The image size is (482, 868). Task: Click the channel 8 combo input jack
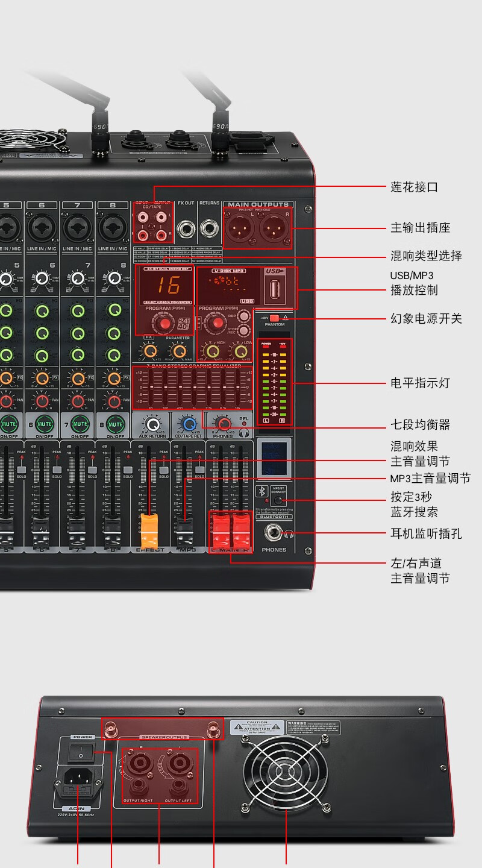[113, 228]
